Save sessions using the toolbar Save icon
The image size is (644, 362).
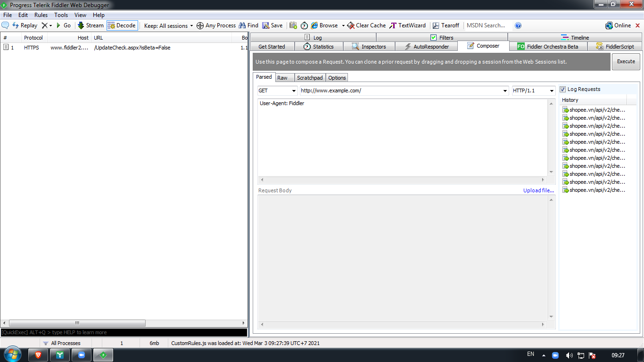(x=272, y=25)
